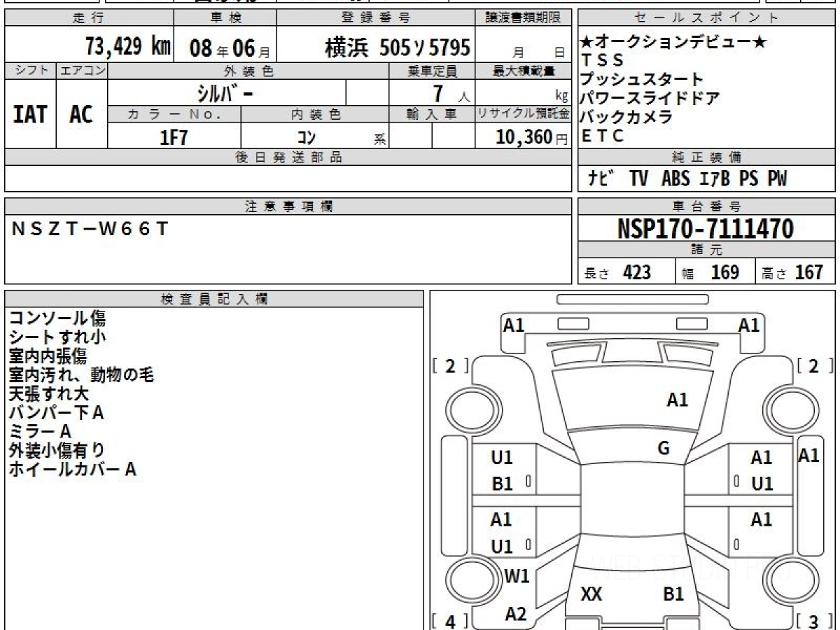Click the G mark on windshield
This screenshot has width=840, height=630.
pos(664,449)
